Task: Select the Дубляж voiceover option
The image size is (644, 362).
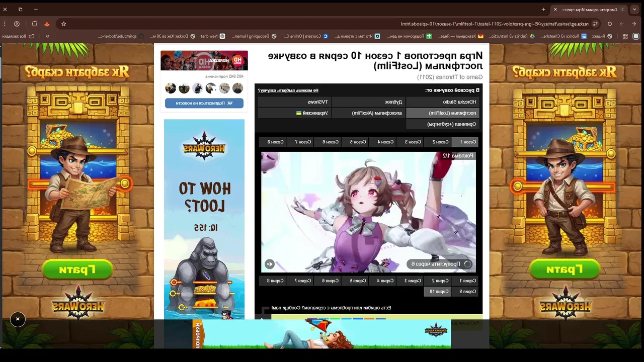Action: pyautogui.click(x=369, y=102)
